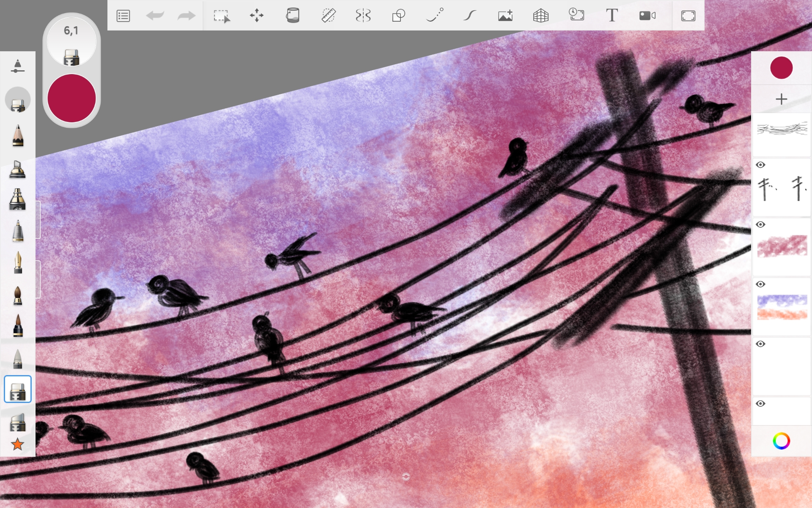Screen dimensions: 812x508
Task: Open the Ruler guide tool
Action: 328,16
